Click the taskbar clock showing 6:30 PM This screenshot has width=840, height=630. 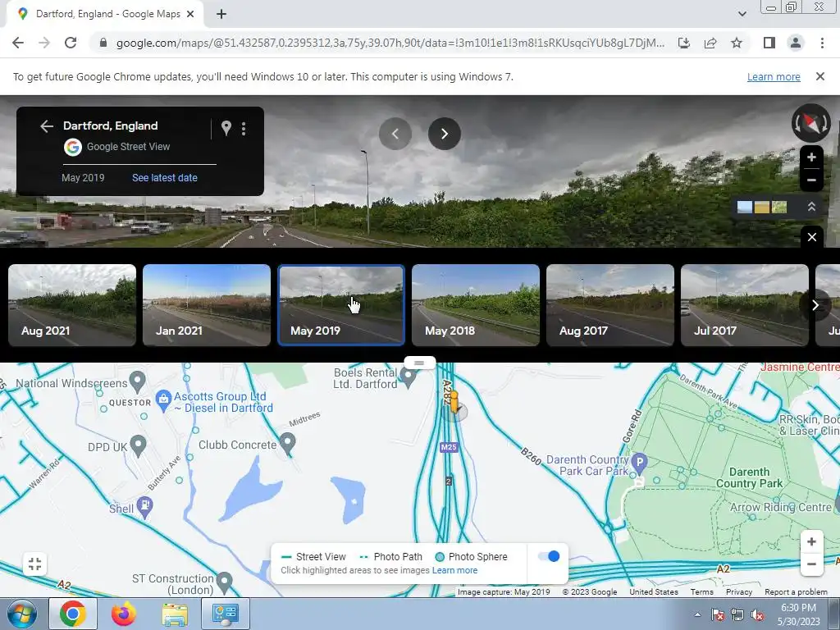tap(798, 614)
